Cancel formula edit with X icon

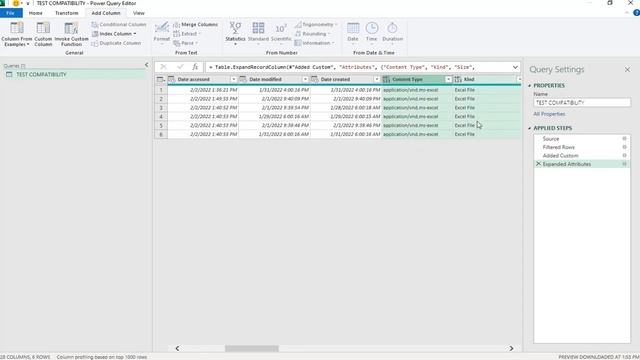(163, 67)
